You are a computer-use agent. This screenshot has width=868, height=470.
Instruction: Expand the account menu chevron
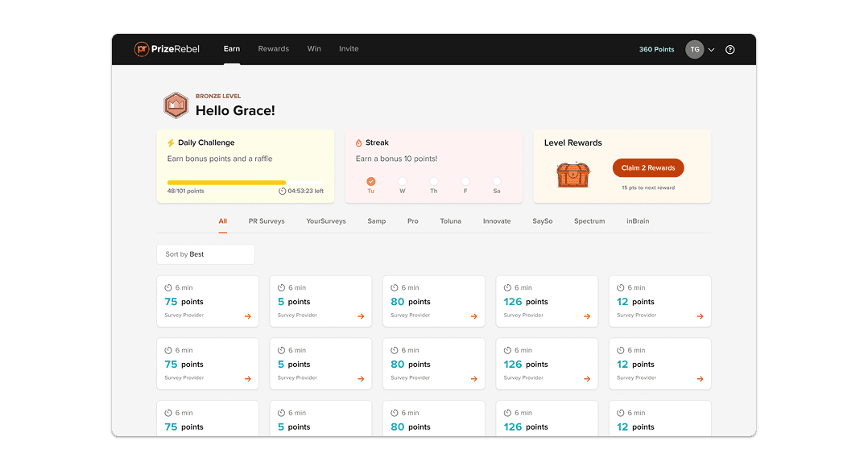(711, 50)
